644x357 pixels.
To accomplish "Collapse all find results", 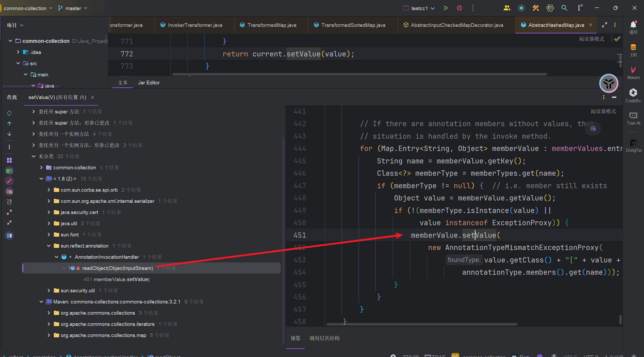I will tap(9, 223).
